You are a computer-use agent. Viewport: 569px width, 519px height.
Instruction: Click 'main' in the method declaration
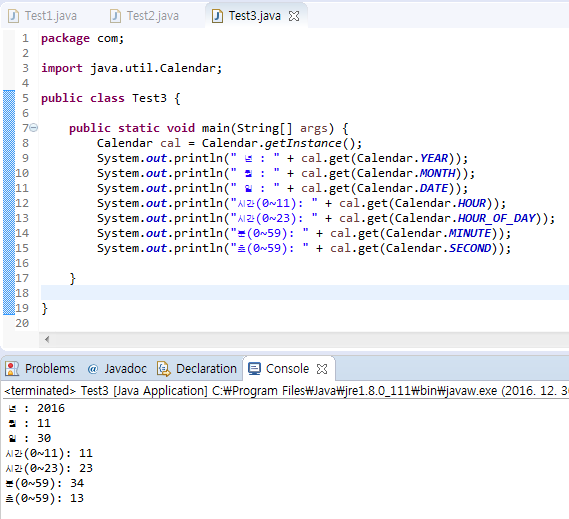tap(216, 128)
